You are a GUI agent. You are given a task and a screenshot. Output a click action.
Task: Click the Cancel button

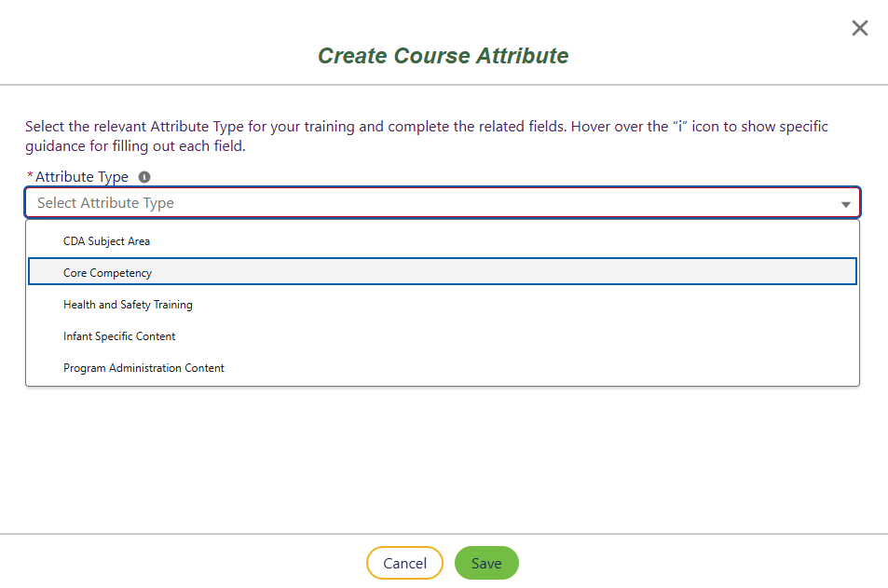pos(404,563)
